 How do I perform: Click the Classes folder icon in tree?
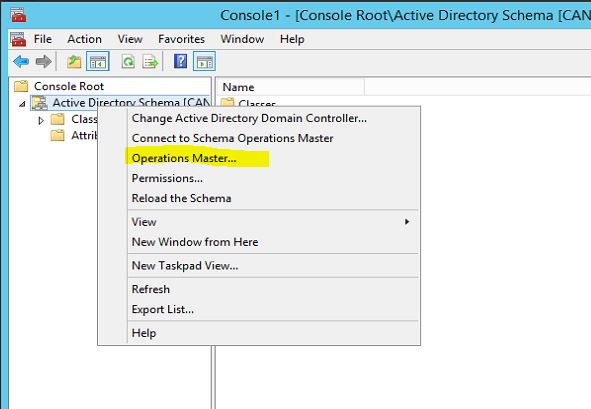pos(57,119)
